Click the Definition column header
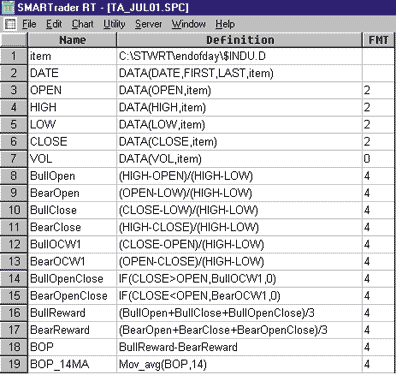 (x=240, y=40)
